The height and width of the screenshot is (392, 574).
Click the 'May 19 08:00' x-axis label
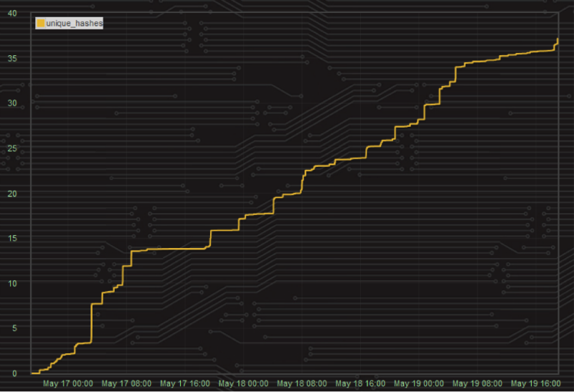[x=477, y=383]
